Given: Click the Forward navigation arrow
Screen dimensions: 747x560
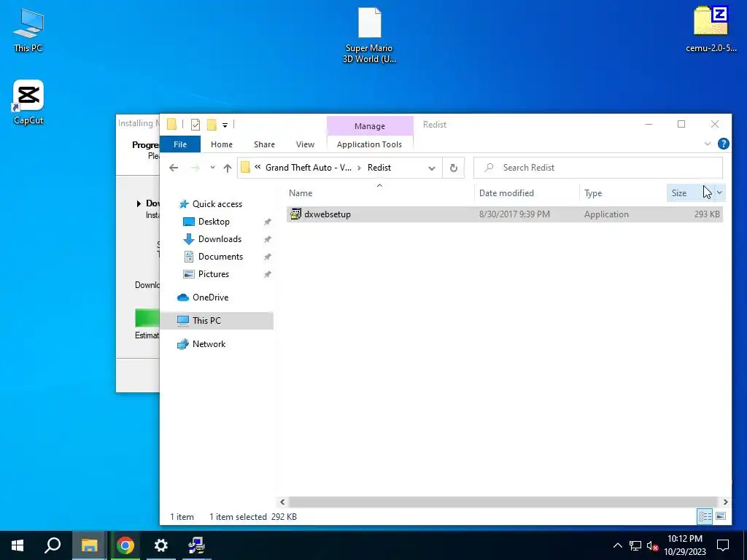Looking at the screenshot, I should click(196, 168).
